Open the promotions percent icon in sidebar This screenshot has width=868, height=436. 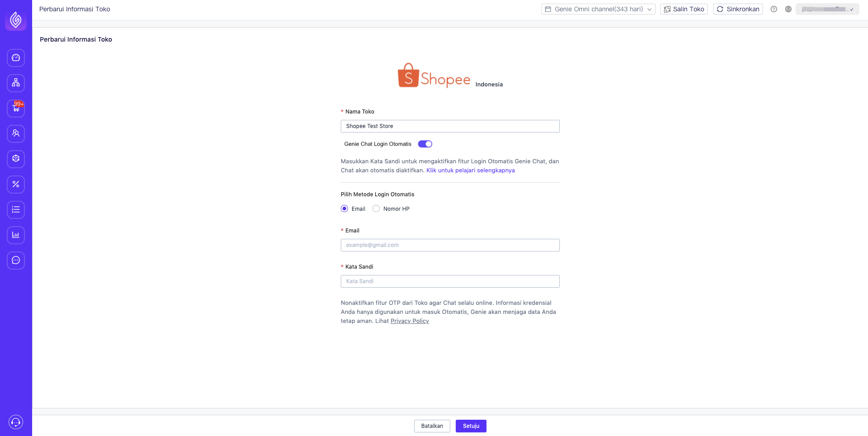pos(16,185)
